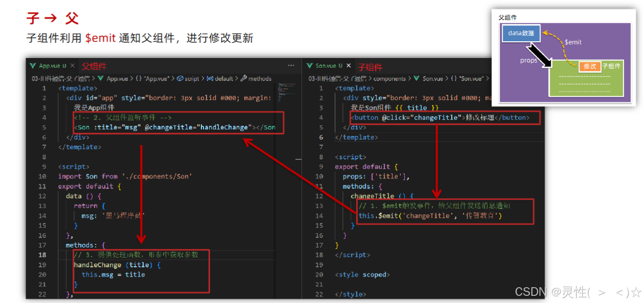
Task: Click the Vue icon in the Son.vue breadcrumb
Action: pos(416,77)
